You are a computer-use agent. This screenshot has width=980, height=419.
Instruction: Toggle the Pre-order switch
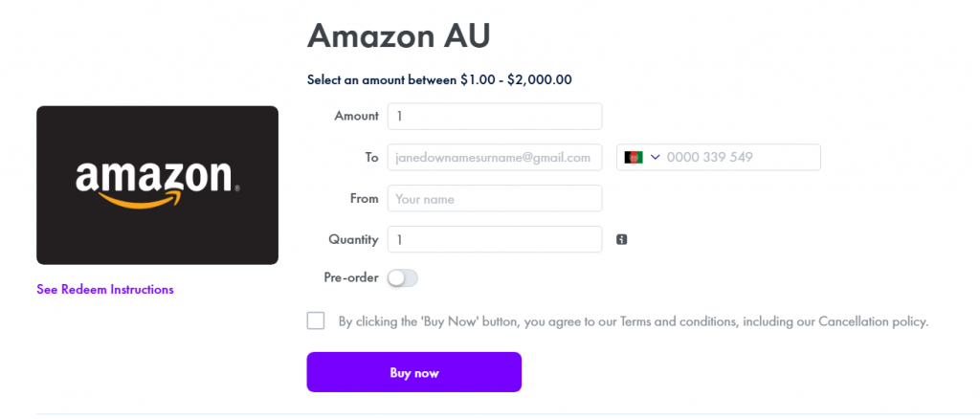point(403,278)
